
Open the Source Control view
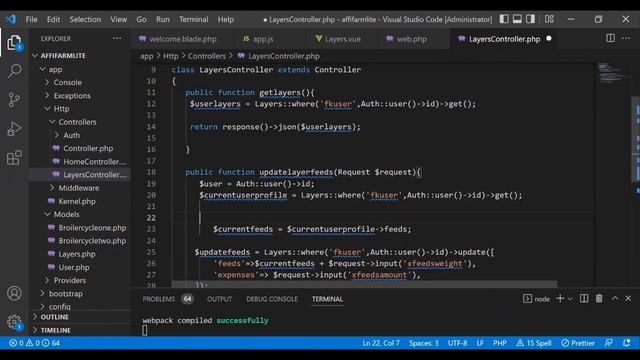(14, 100)
